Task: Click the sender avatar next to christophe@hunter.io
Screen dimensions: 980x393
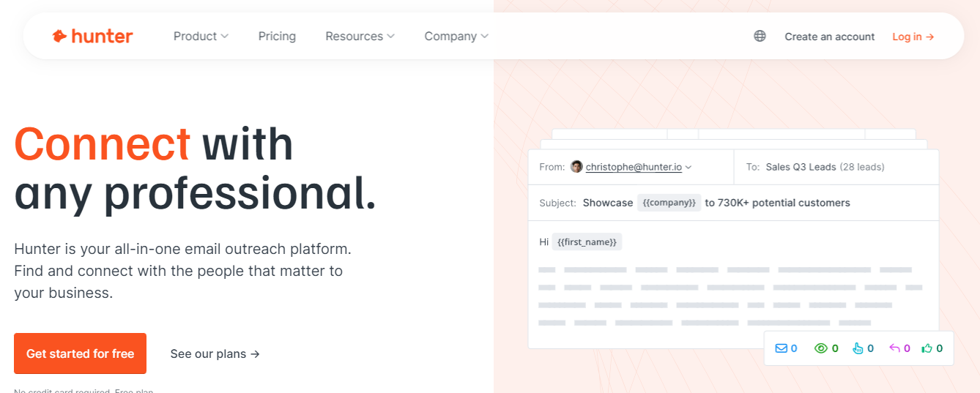Action: (576, 167)
